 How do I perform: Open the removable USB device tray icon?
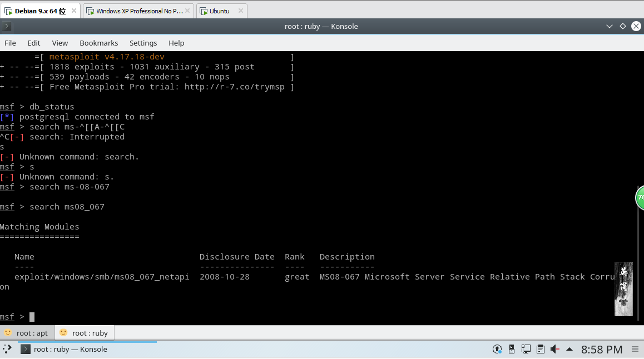[x=511, y=349]
